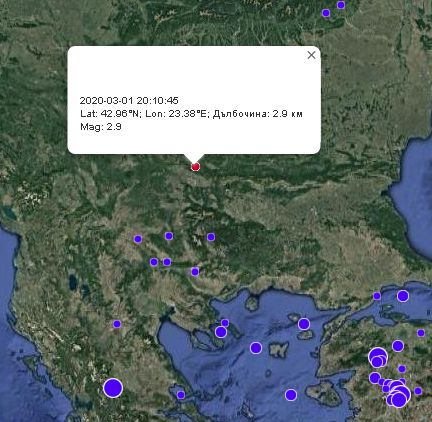Select the lower-left of the two Romanian markers
The image size is (432, 422).
point(326,13)
